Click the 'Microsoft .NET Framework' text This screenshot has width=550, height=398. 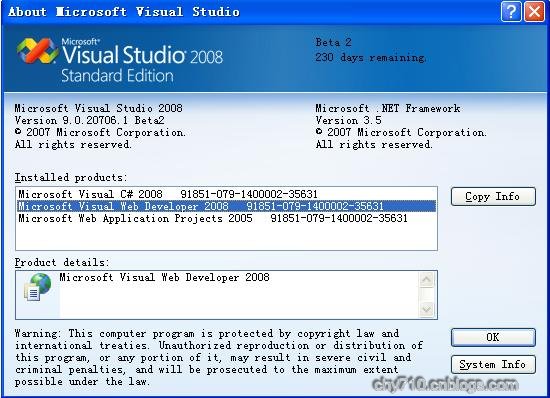coord(388,108)
